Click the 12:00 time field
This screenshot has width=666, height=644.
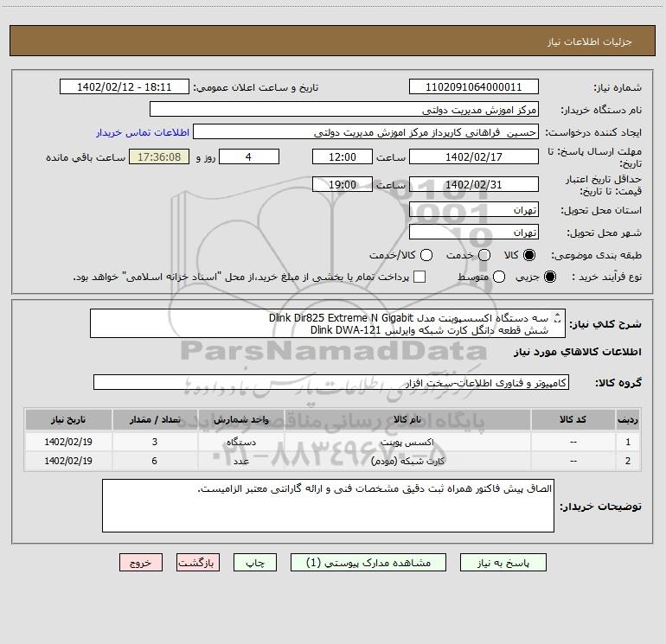[343, 156]
